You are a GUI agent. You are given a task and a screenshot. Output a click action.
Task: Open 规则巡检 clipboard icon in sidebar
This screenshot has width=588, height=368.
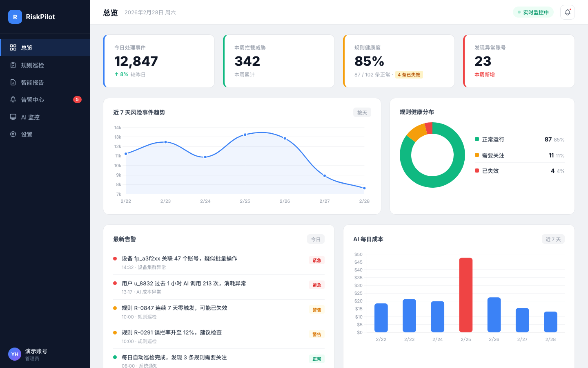(x=13, y=65)
